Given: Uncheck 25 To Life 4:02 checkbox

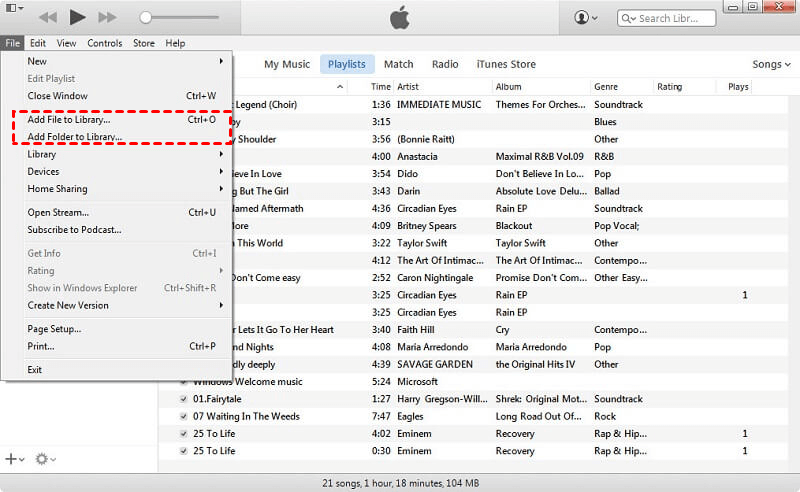Looking at the screenshot, I should [184, 434].
